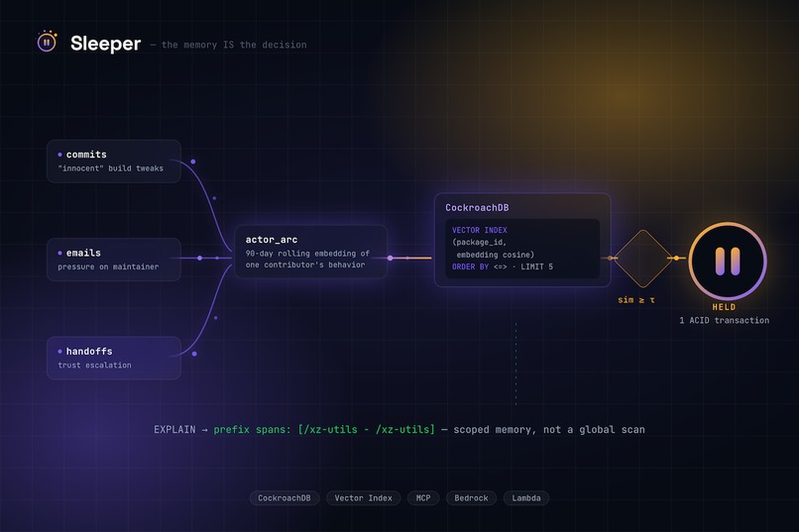
Task: Select the emails source card
Action: (114, 260)
